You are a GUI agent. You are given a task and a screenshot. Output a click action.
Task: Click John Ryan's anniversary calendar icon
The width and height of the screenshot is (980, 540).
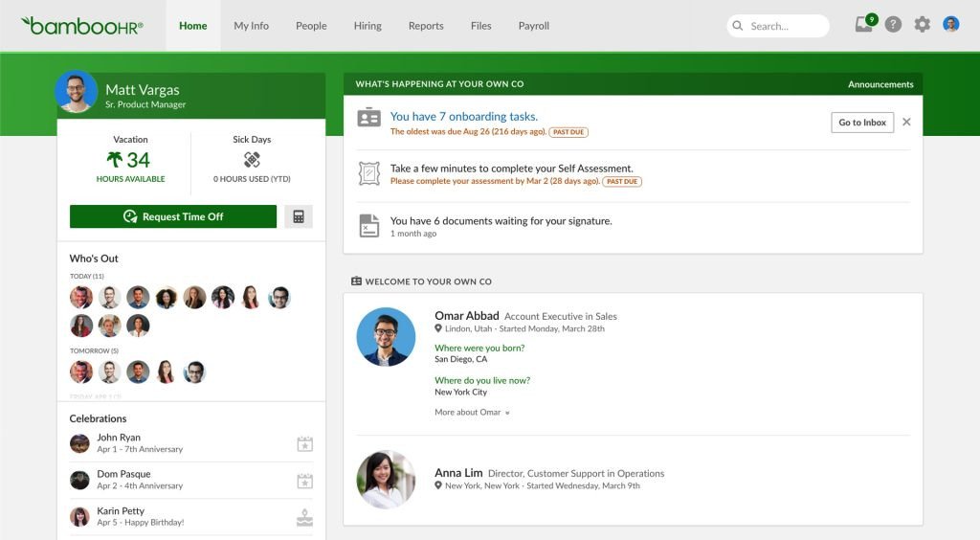click(304, 443)
